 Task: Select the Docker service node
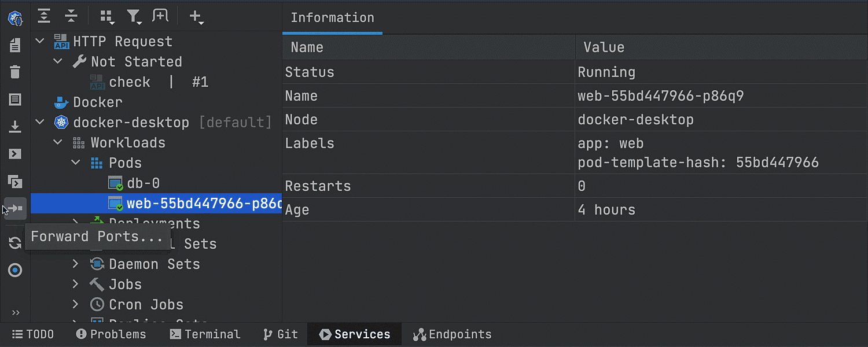[x=97, y=102]
